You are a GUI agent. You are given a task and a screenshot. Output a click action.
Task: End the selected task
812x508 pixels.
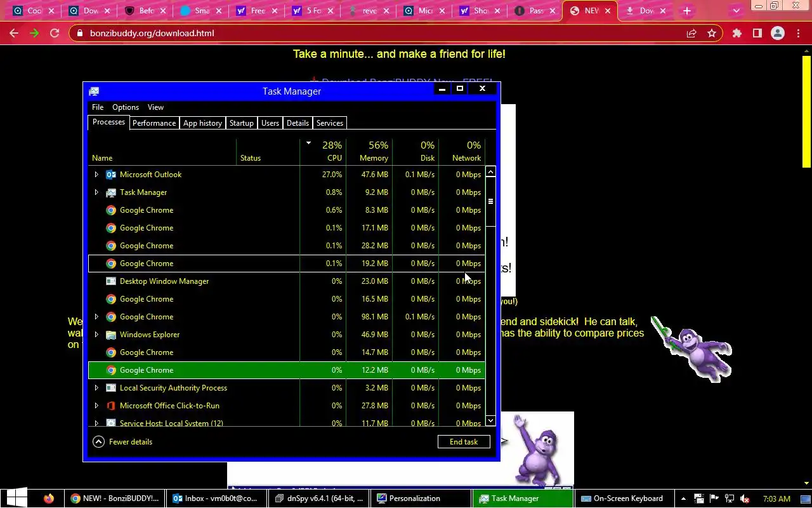464,442
